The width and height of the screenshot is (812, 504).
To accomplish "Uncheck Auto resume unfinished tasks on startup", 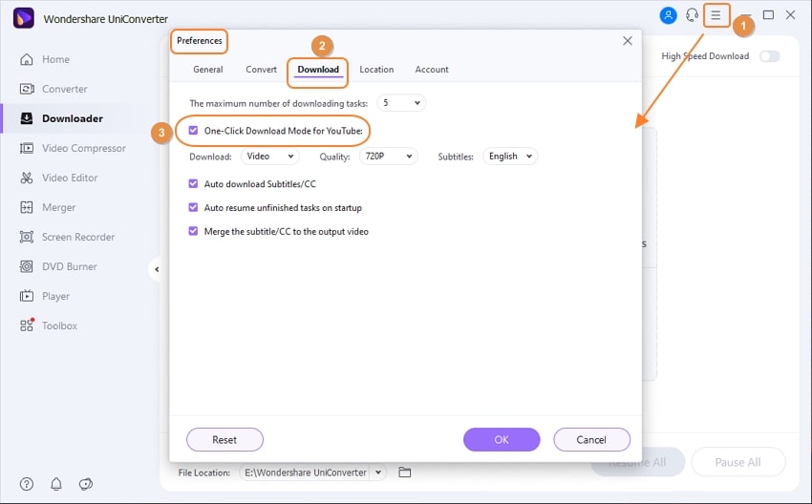I will pos(193,207).
